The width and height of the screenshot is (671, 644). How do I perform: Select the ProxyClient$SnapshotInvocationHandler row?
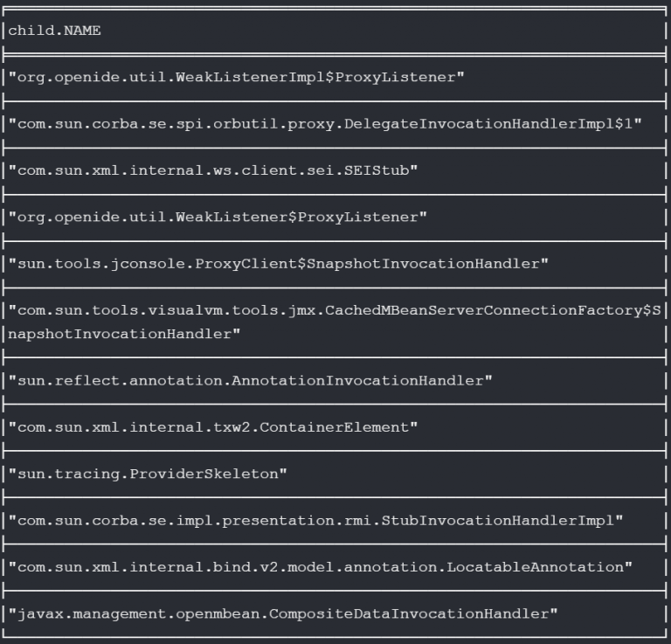(278, 262)
